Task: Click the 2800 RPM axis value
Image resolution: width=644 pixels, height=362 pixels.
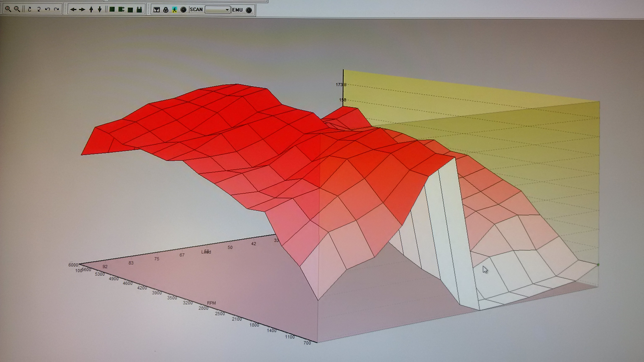Action: click(203, 308)
